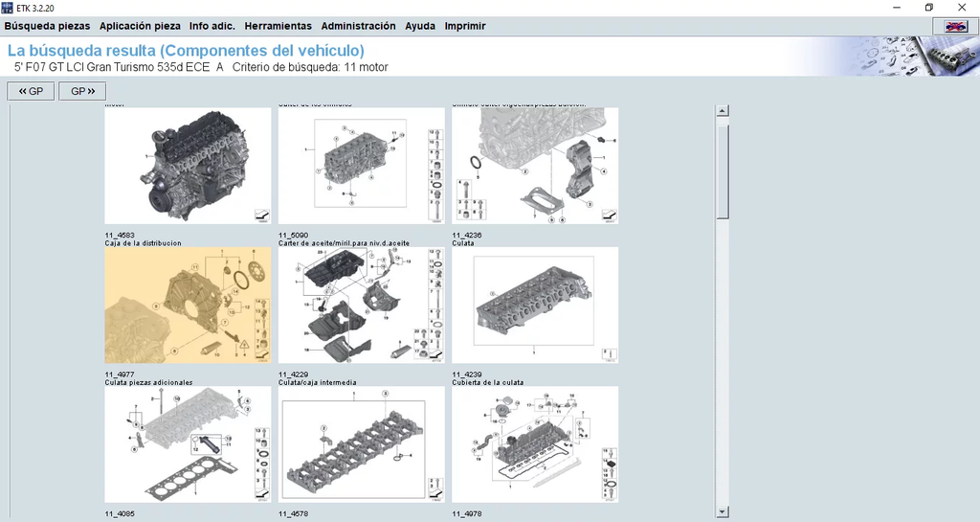This screenshot has width=980, height=522.
Task: Open the Administración menu
Action: tap(358, 27)
